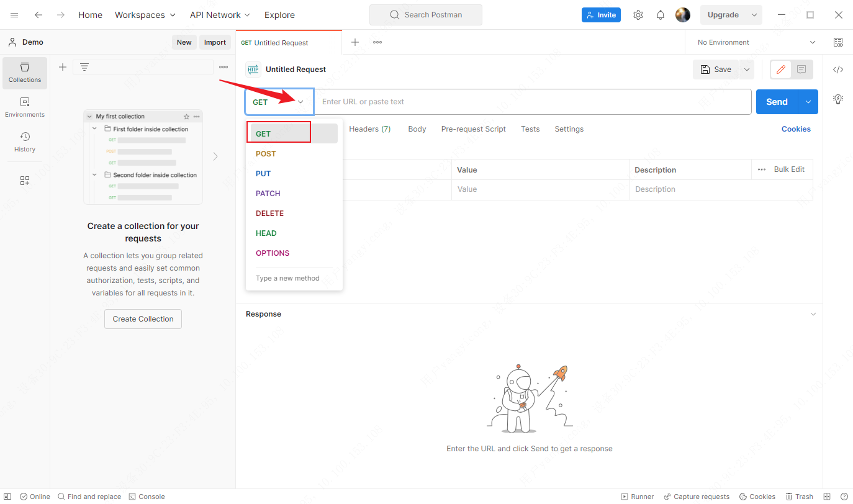
Task: Select HEAD from the method list
Action: point(294,233)
